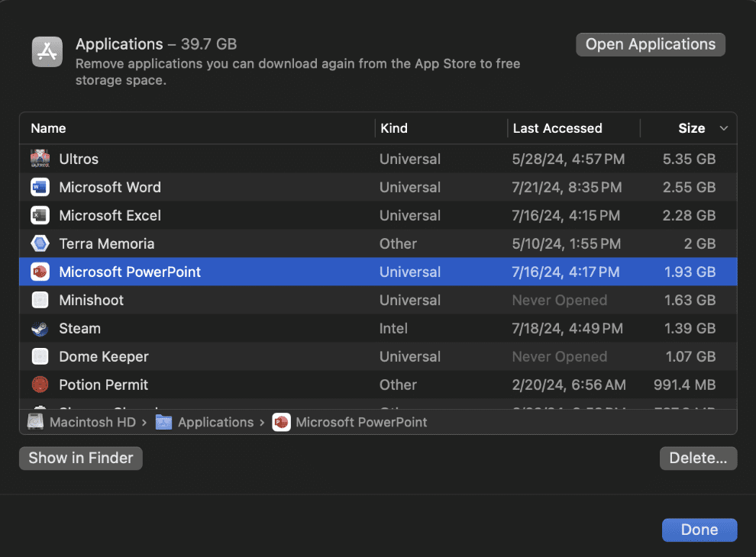The width and height of the screenshot is (756, 557).
Task: Click the Done button
Action: click(699, 530)
